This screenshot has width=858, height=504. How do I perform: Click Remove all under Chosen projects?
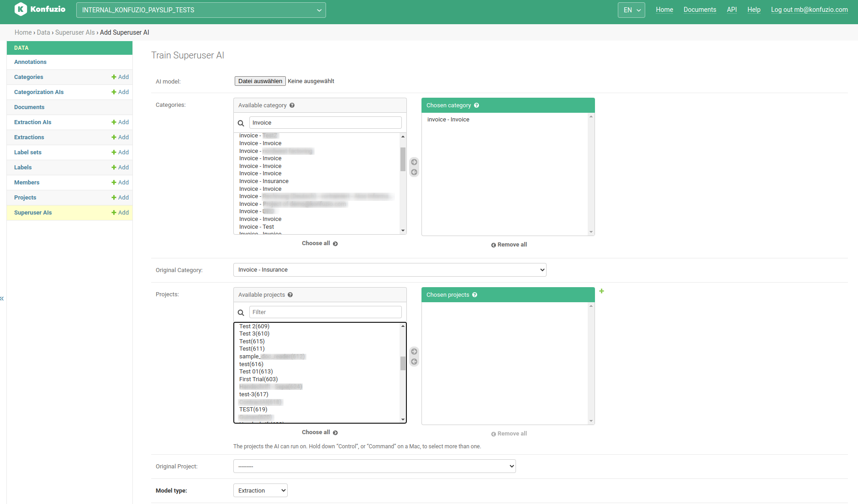click(x=509, y=434)
